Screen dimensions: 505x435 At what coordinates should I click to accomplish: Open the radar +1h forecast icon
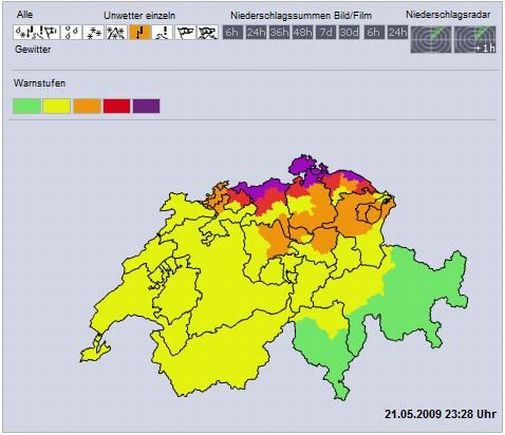coord(475,39)
